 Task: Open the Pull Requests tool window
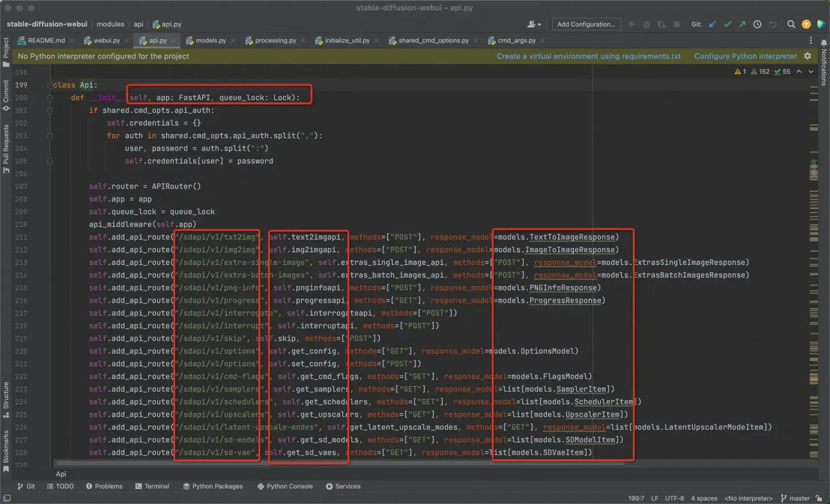pos(6,149)
